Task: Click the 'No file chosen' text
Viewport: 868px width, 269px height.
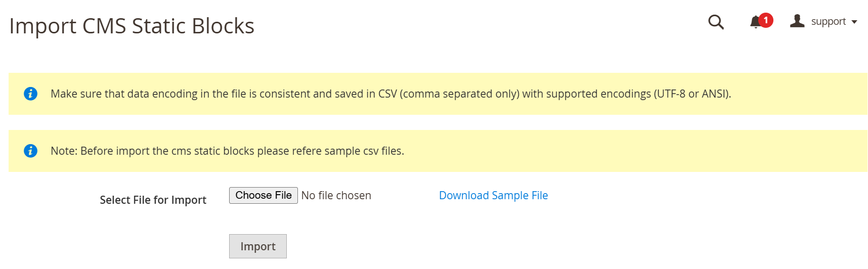Action: 336,196
